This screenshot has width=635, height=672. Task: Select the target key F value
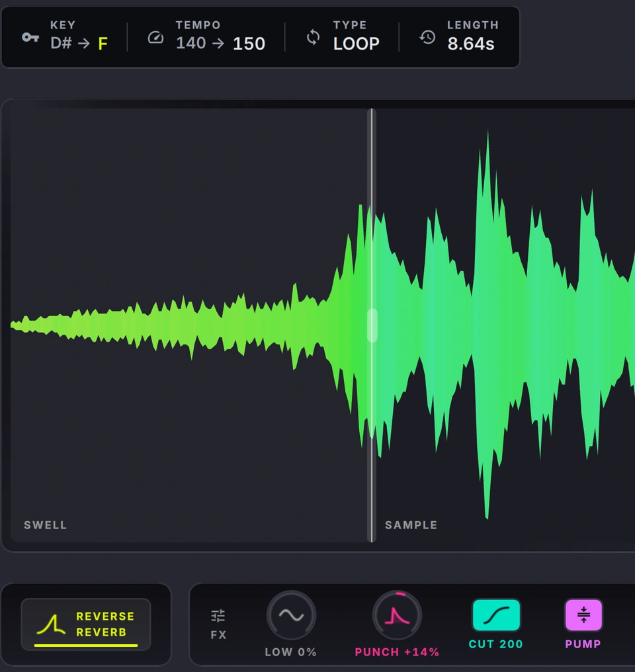pos(103,44)
